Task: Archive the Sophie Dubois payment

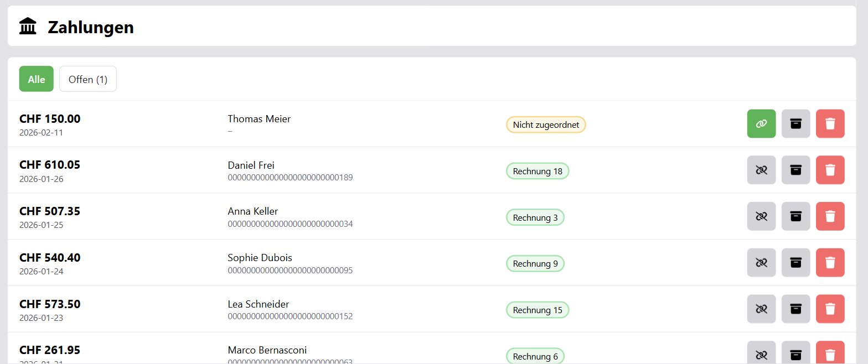Action: (x=795, y=262)
